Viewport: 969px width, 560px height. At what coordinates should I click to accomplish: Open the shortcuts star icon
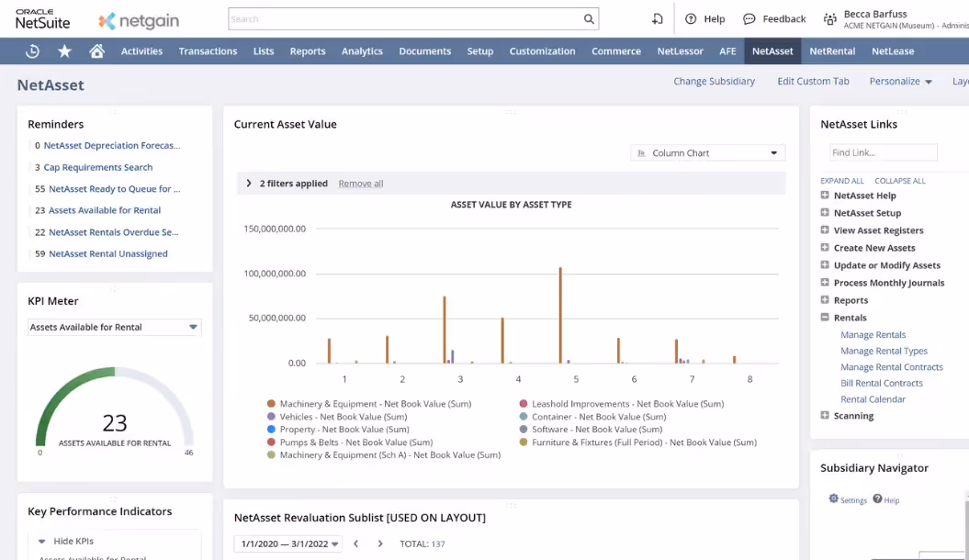(65, 51)
